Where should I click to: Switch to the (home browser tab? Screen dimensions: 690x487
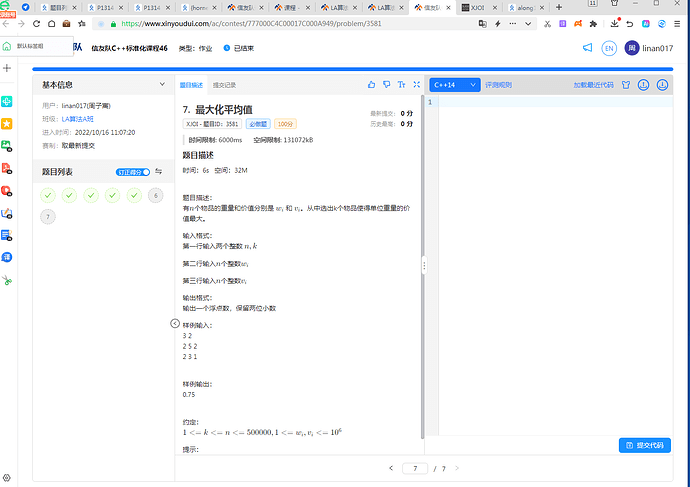tap(198, 7)
